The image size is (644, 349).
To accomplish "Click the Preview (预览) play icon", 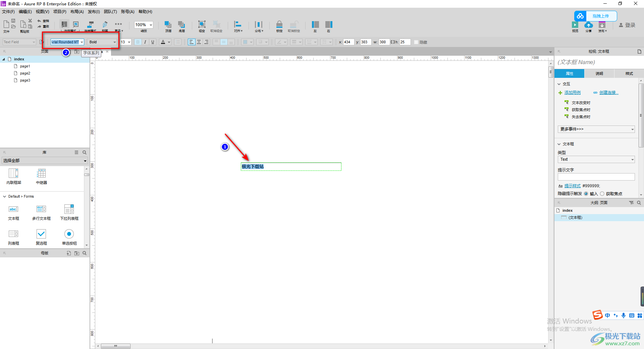I will 575,25.
